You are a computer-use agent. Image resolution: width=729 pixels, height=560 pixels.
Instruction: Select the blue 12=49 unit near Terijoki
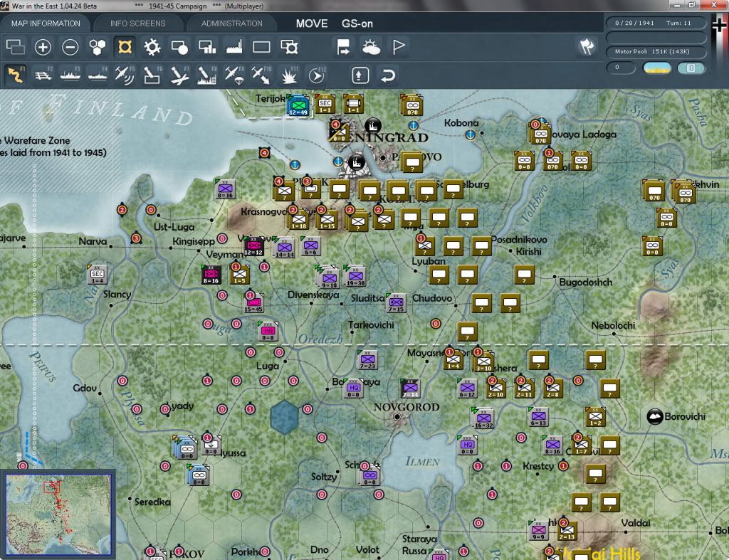(x=298, y=105)
